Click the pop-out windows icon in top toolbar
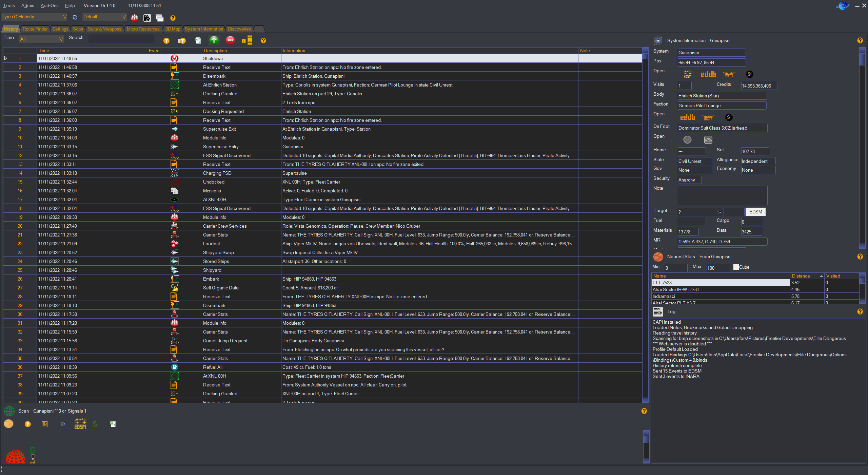 159,18
